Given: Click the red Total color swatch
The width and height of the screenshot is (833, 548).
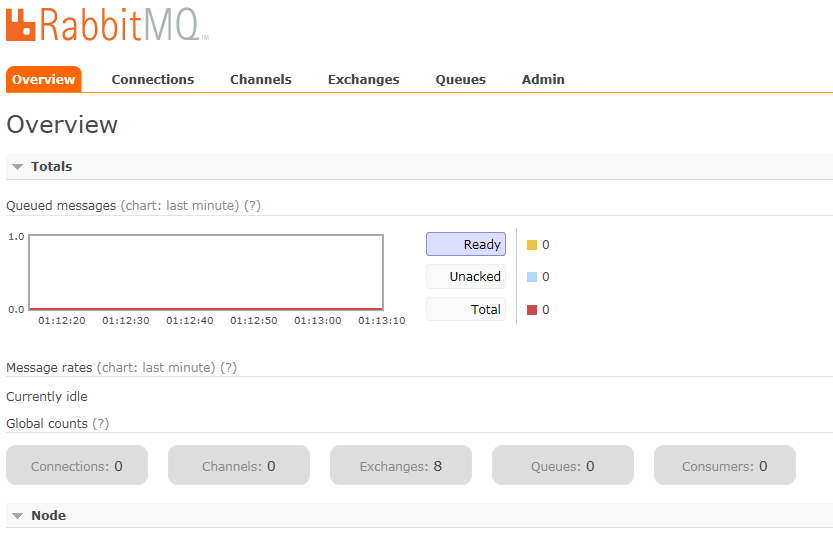Looking at the screenshot, I should click(532, 310).
